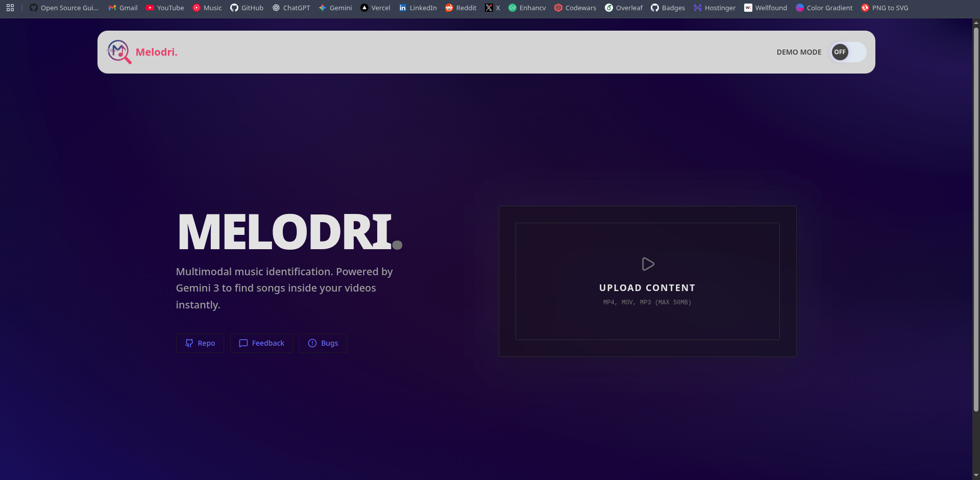Click the Upload Content drop zone

pyautogui.click(x=648, y=281)
